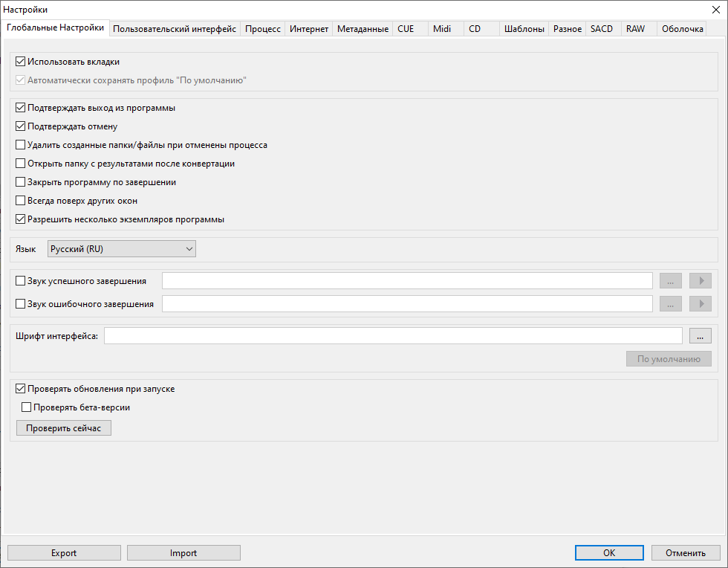Open interface font picker button
Viewport: 728px width, 568px height.
tap(700, 336)
